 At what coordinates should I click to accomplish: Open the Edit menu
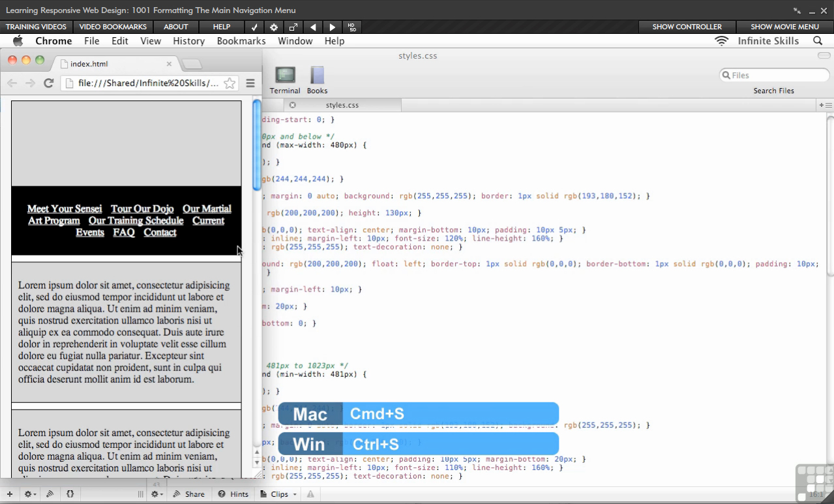tap(120, 40)
